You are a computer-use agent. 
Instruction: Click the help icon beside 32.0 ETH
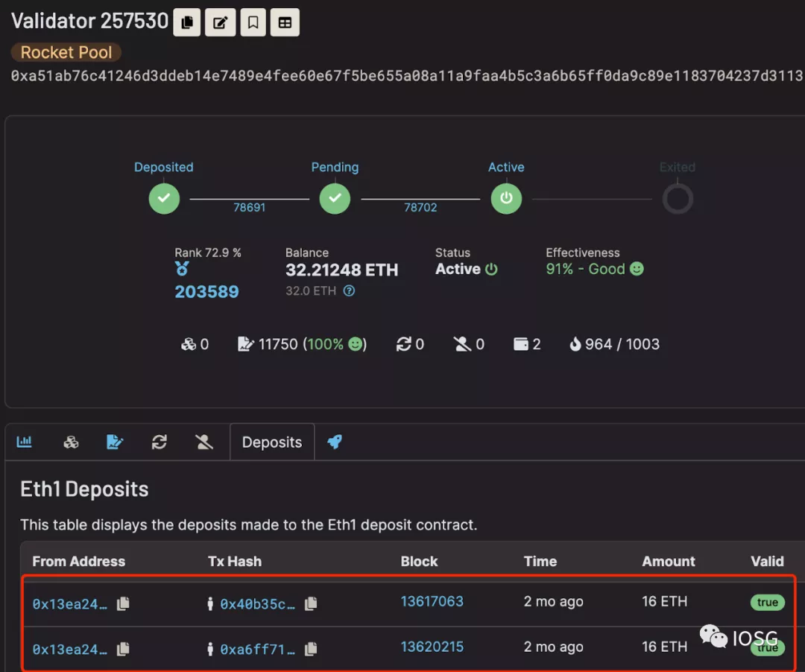tap(349, 291)
